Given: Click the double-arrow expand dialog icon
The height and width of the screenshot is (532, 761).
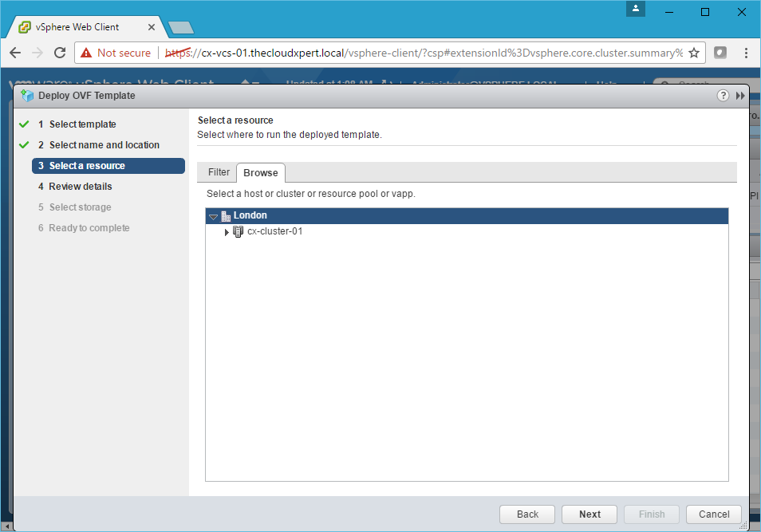Looking at the screenshot, I should [x=740, y=96].
